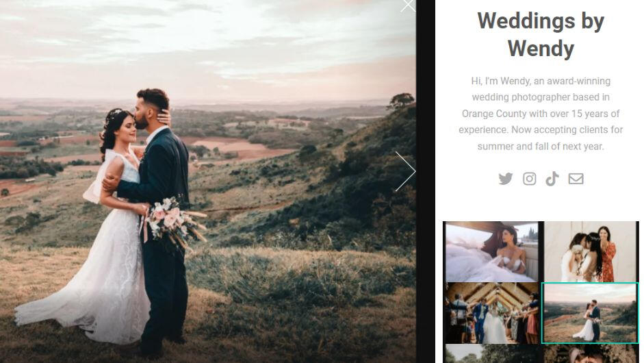Visit the TikTok icon link

coord(552,179)
